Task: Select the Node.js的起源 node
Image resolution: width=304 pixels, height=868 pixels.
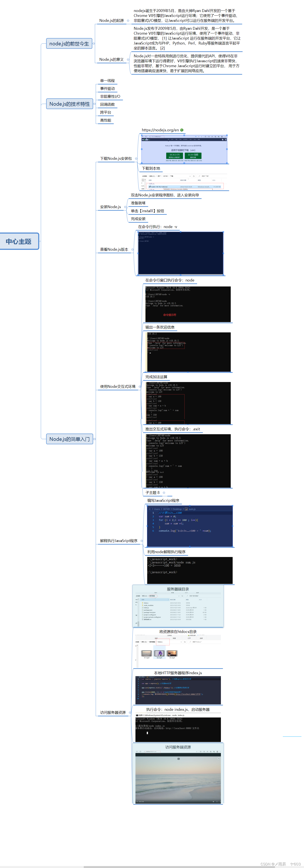Action: pyautogui.click(x=112, y=21)
